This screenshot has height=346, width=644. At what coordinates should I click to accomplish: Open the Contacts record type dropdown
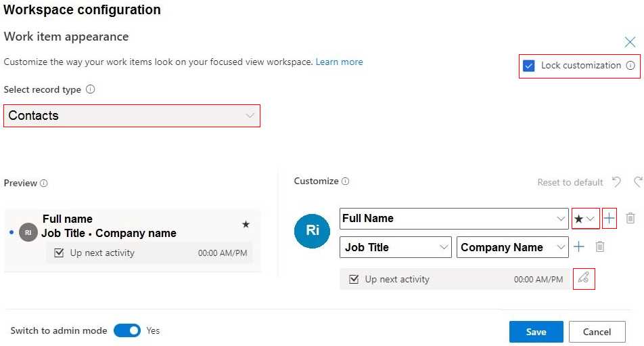(132, 116)
